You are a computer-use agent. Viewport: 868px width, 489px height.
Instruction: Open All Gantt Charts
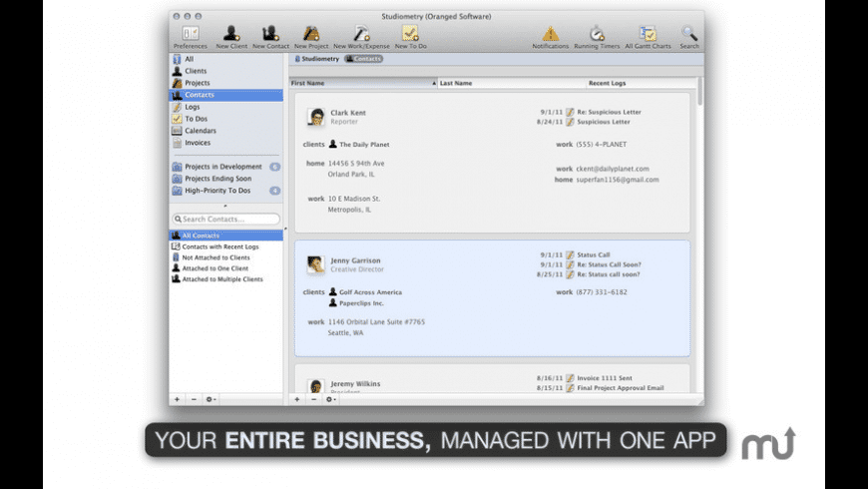[647, 35]
